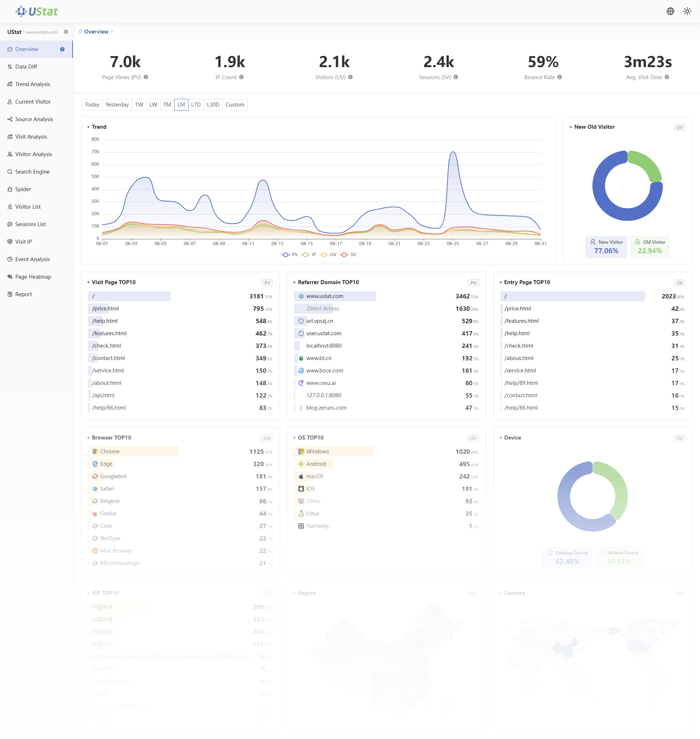
Task: Click Avg. Visit Time info icon
Action: (667, 77)
